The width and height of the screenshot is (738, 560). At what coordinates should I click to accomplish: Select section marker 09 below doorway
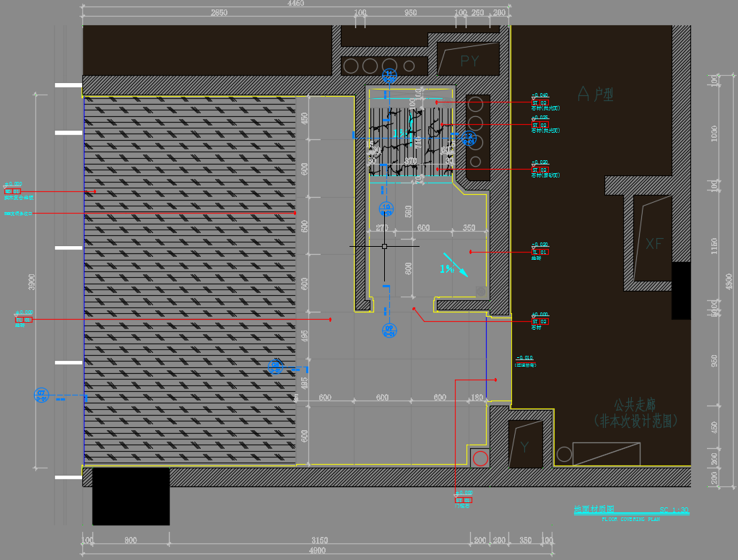(388, 331)
